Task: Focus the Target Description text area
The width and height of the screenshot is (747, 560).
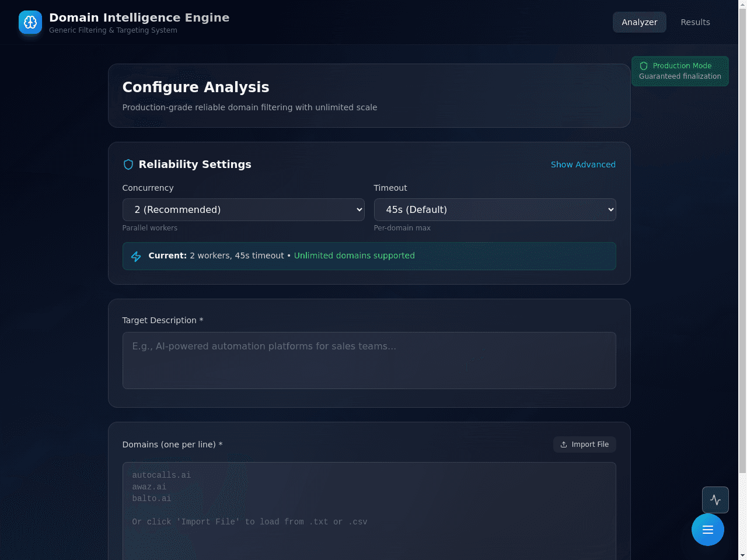Action: click(369, 360)
